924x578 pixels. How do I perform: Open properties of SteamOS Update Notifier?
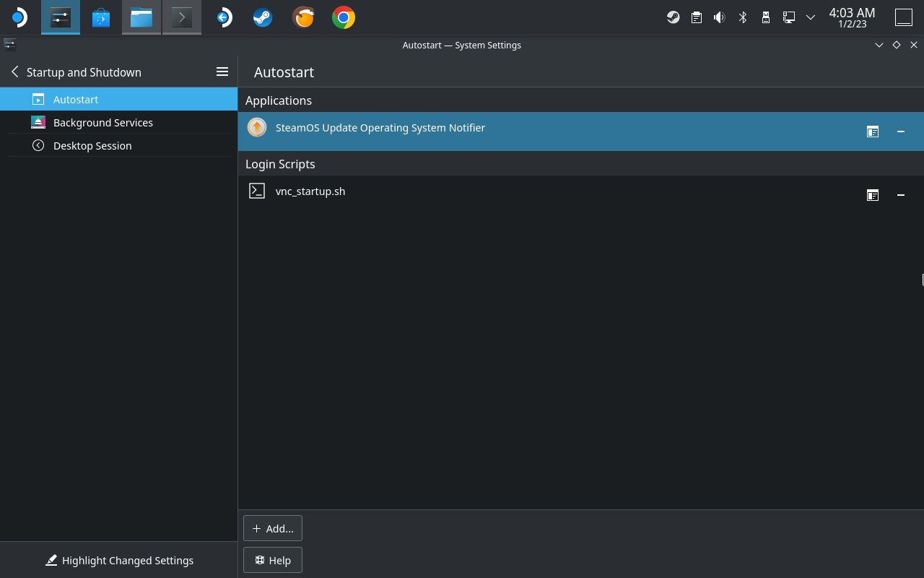pos(873,131)
